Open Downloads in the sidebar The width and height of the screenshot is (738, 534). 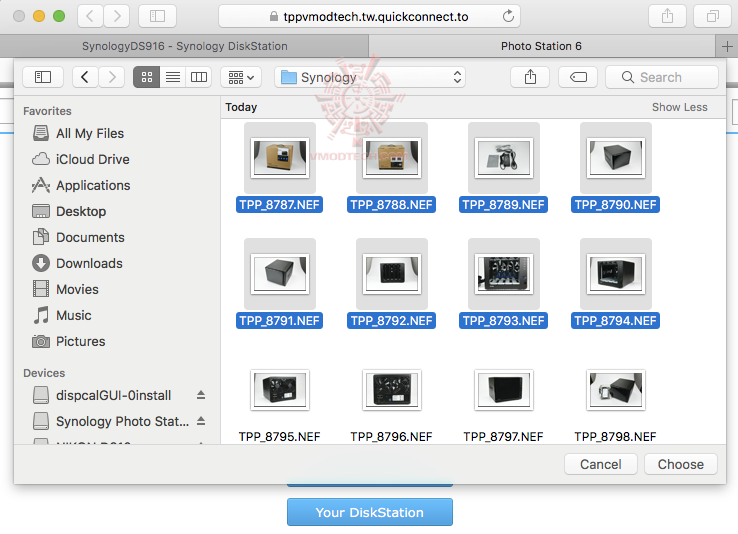(x=77, y=263)
